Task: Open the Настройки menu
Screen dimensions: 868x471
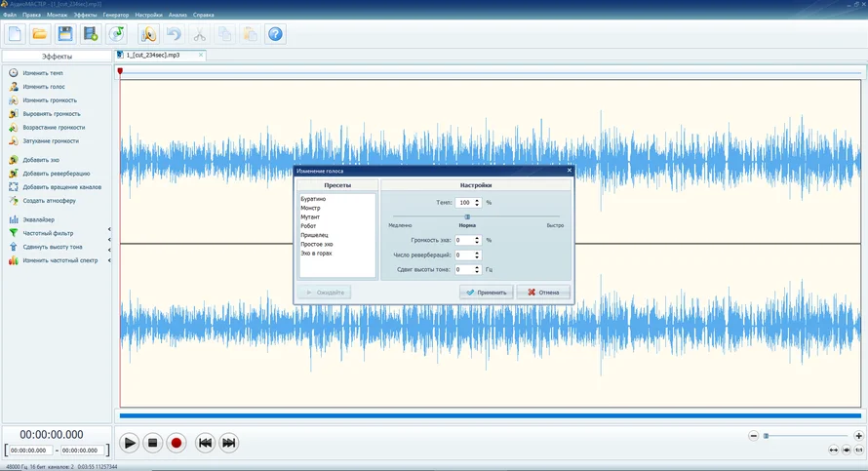Action: [x=149, y=15]
